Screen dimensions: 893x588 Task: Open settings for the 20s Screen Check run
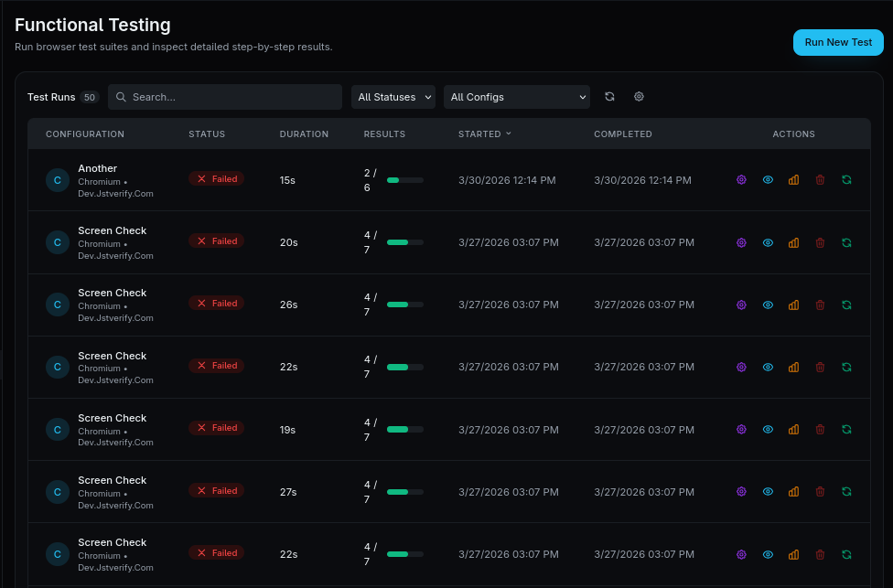coord(741,242)
